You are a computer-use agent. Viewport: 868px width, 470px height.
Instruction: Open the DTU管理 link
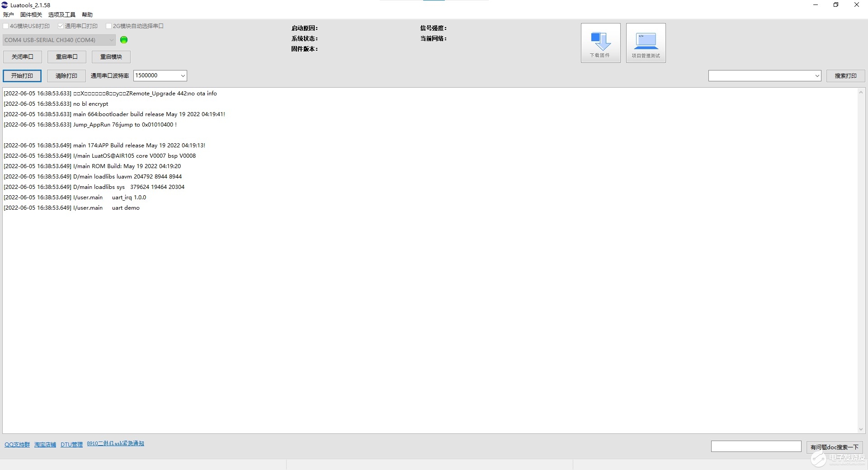coord(71,445)
